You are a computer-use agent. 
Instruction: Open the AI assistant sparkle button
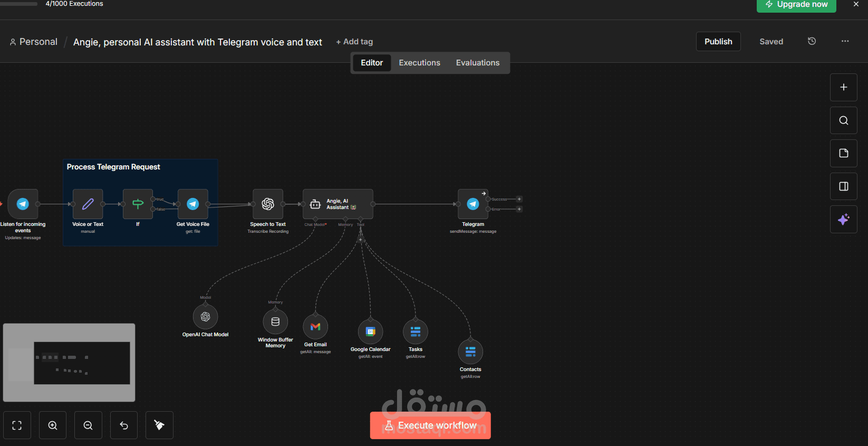(x=844, y=219)
